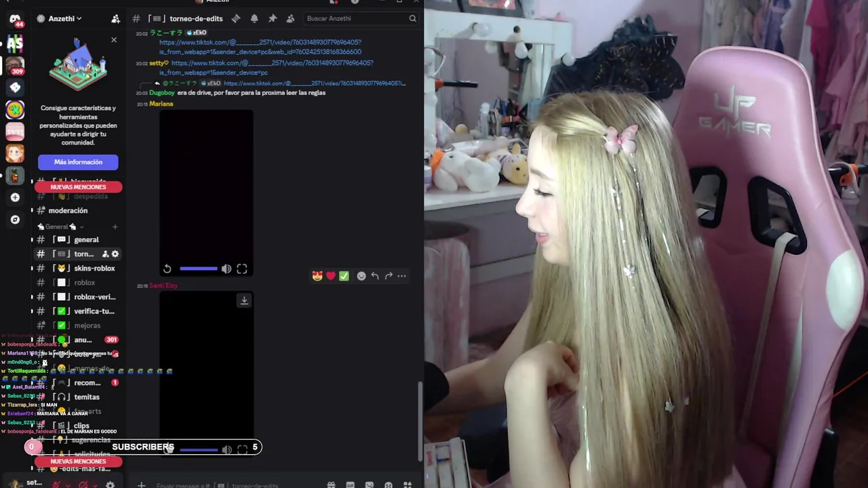Focus the Buscar Anzethi search box
868x488 pixels.
[x=359, y=18]
